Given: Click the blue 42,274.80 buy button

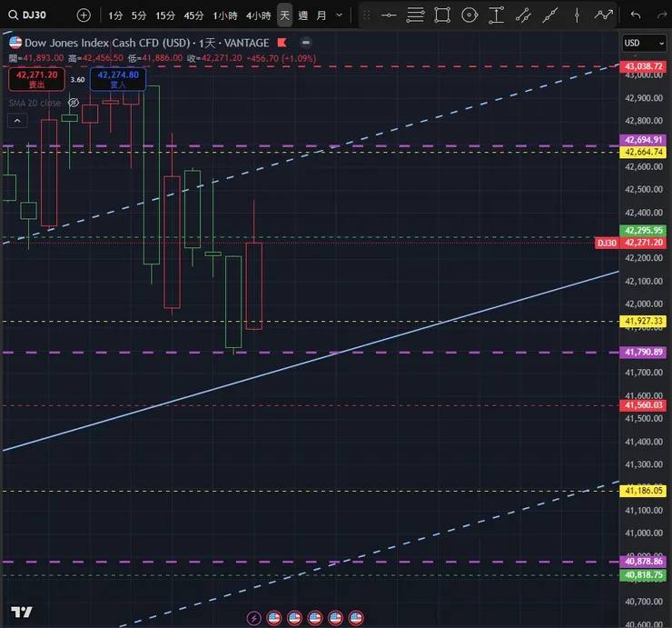Looking at the screenshot, I should (118, 79).
